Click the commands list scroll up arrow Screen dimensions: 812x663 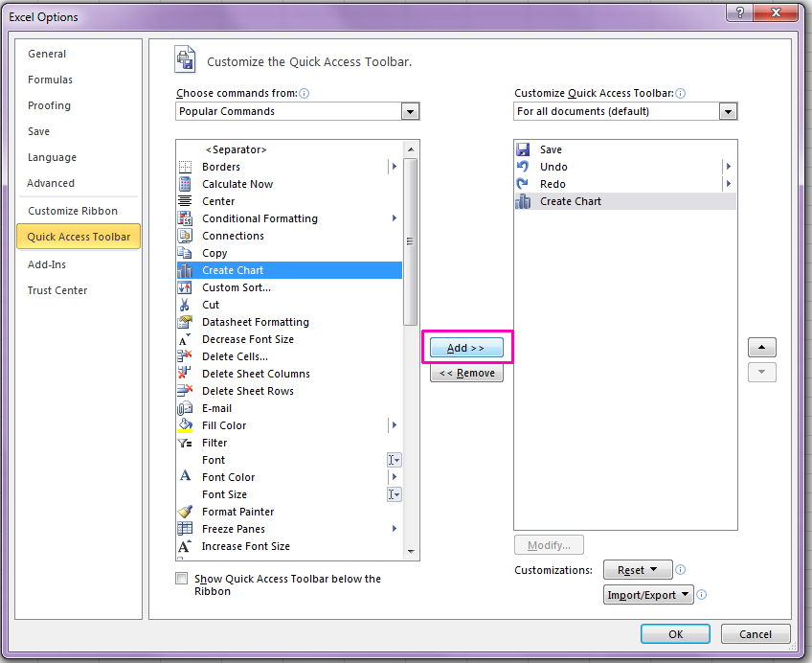(411, 149)
